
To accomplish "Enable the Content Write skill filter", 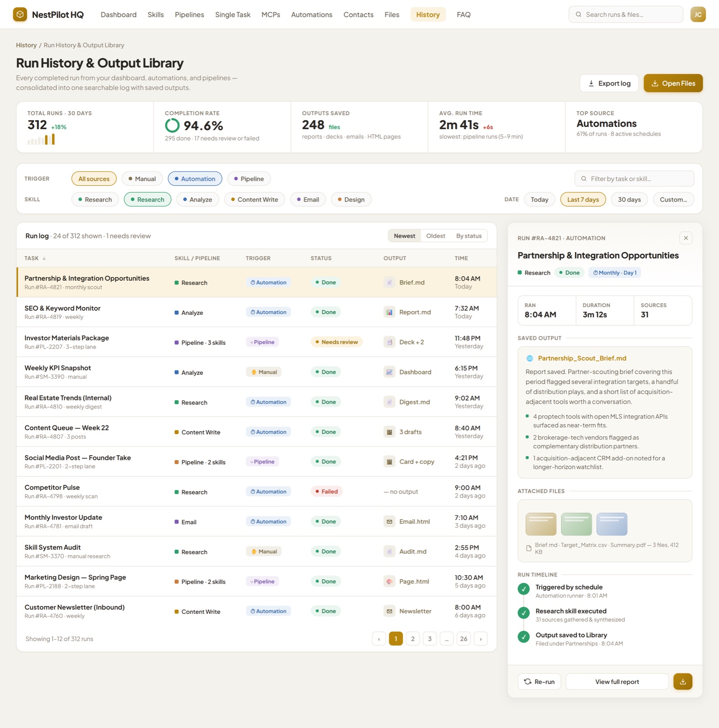I will pyautogui.click(x=254, y=199).
